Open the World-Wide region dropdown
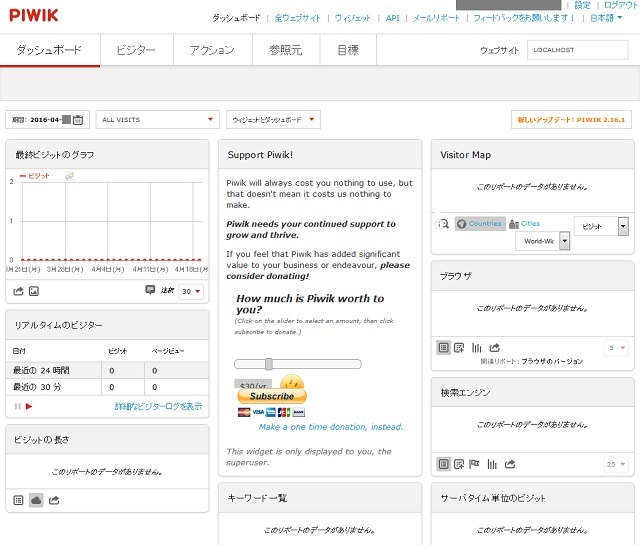This screenshot has width=640, height=545. click(542, 241)
